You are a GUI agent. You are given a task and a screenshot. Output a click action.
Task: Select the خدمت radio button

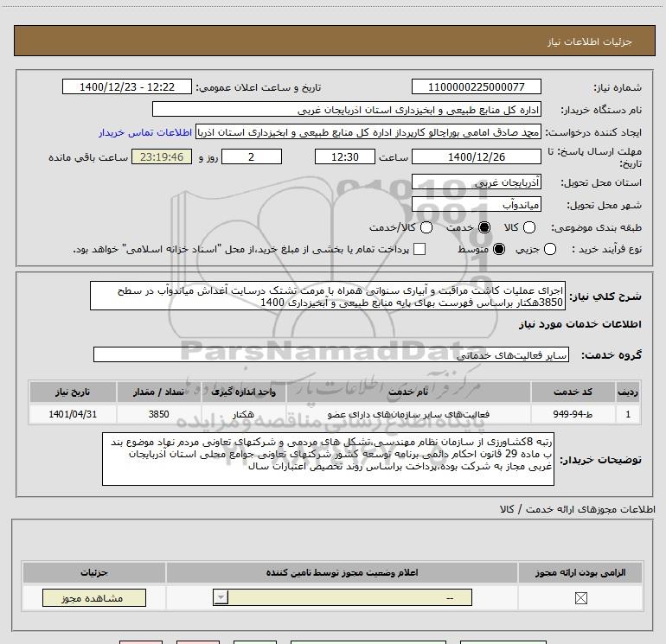click(x=483, y=227)
